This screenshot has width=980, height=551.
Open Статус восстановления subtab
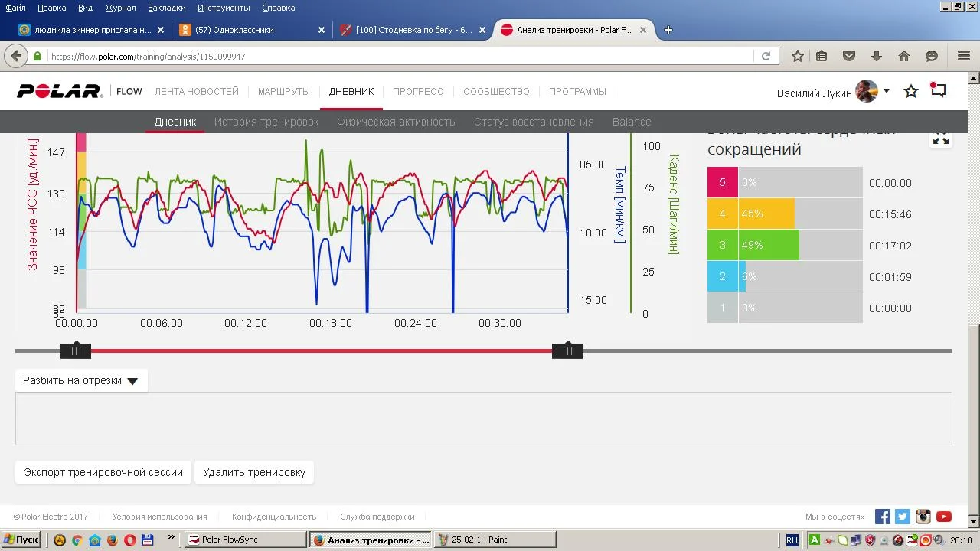tap(534, 122)
